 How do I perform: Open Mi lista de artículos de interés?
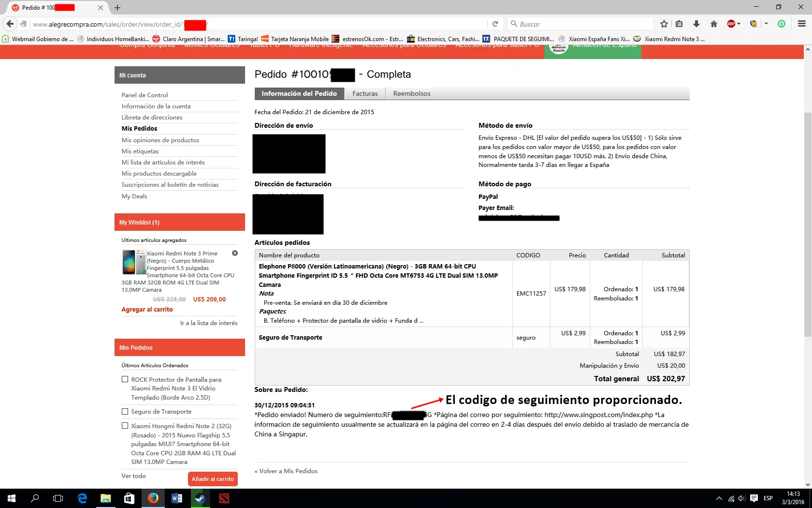[x=163, y=162]
